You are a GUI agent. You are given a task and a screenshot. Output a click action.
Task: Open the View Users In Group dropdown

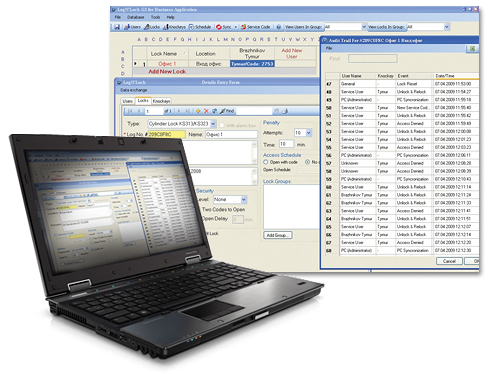pos(364,27)
